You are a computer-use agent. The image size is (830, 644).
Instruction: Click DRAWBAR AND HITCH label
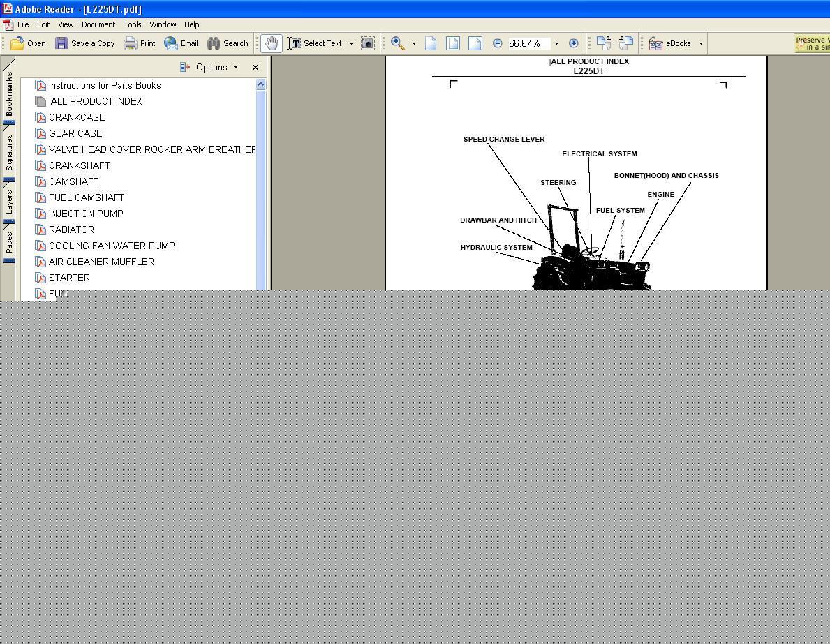(x=498, y=220)
